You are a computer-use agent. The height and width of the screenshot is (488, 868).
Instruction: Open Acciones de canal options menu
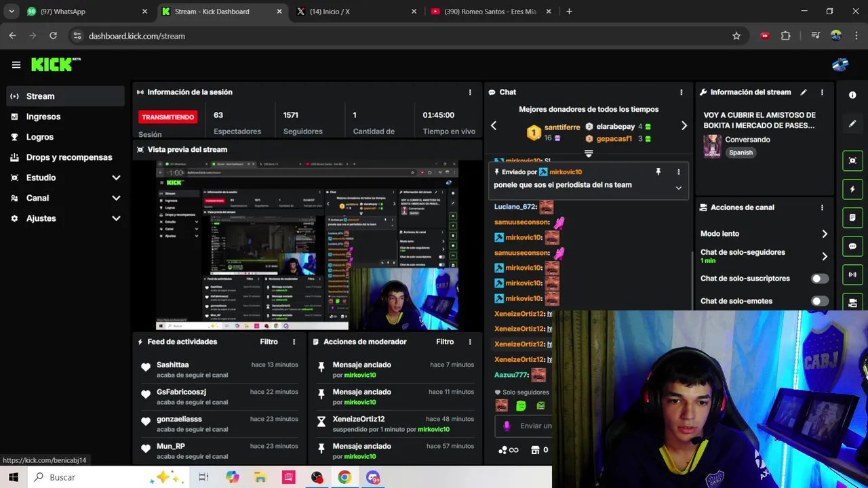click(x=822, y=207)
